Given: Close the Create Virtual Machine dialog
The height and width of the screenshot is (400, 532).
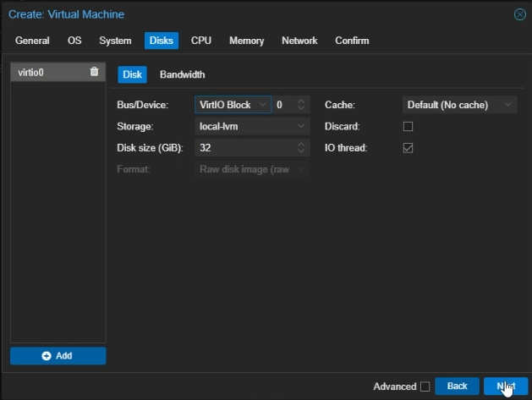Looking at the screenshot, I should (519, 14).
